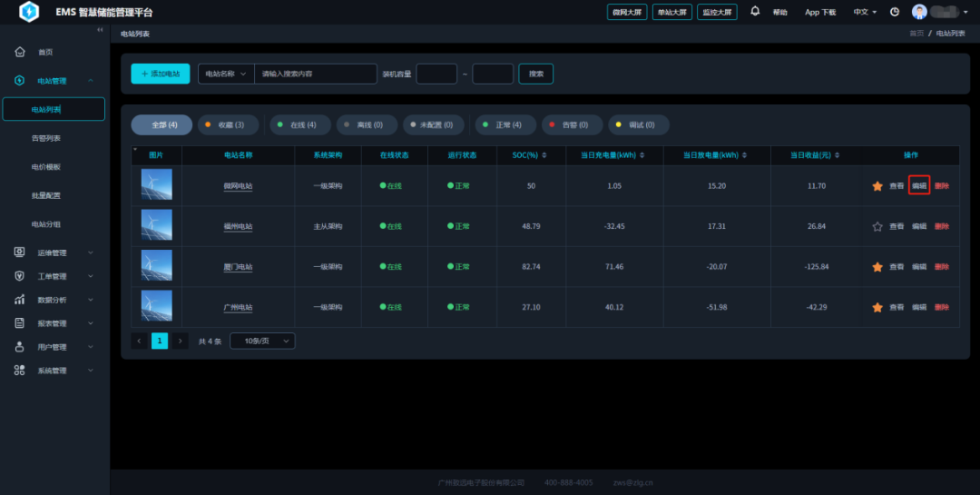This screenshot has width=980, height=495.
Task: Click the clock icon in top bar
Action: [895, 12]
